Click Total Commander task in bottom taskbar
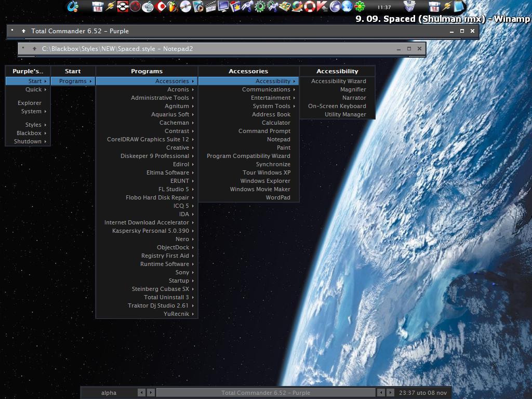The height and width of the screenshot is (399, 532). click(265, 393)
